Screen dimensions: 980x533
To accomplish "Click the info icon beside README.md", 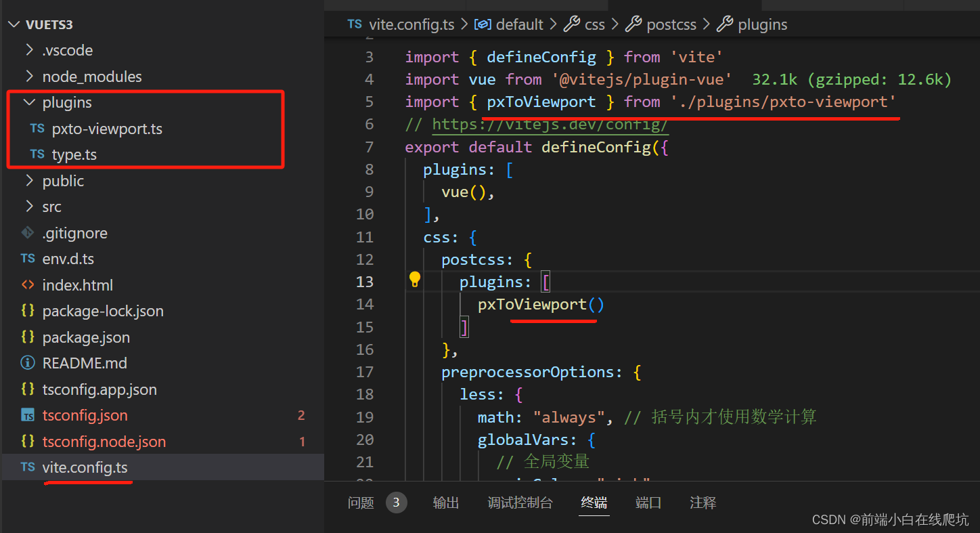I will click(x=28, y=363).
